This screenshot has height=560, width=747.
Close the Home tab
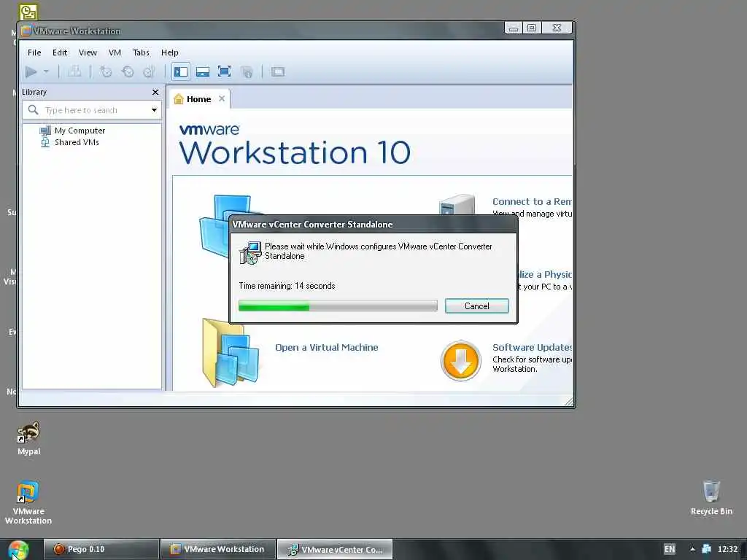[x=222, y=98]
